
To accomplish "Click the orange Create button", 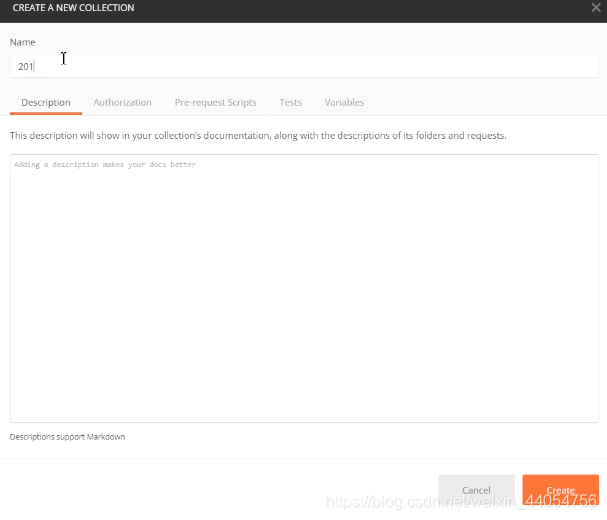I will point(561,490).
